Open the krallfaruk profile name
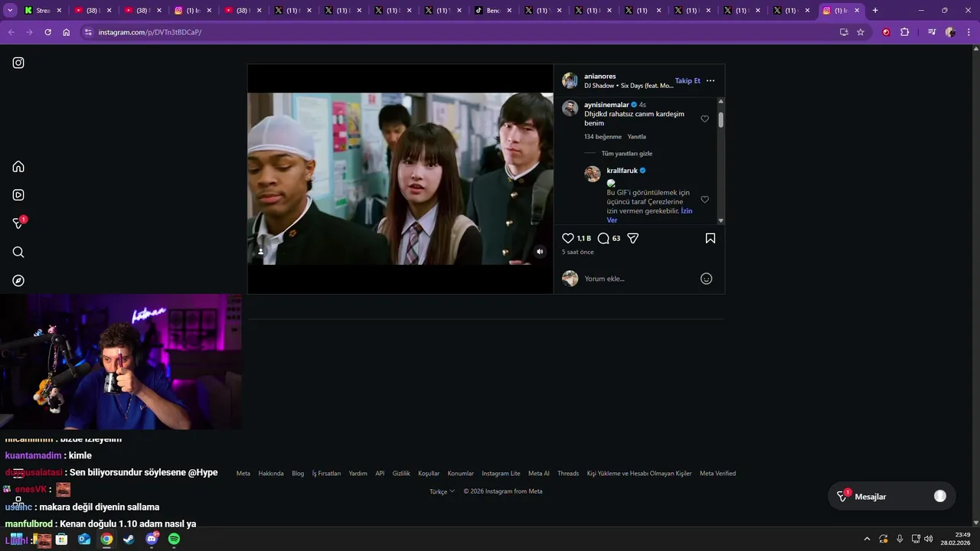 point(622,171)
